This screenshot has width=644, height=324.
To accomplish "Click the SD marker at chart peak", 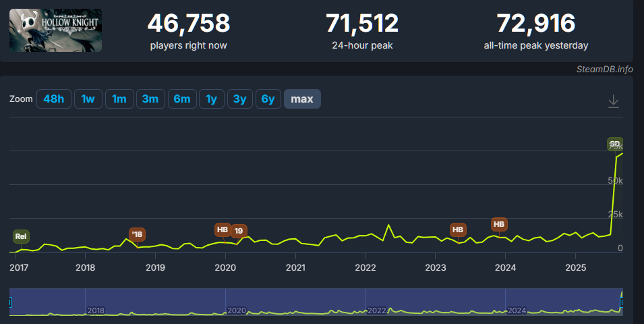I will (615, 144).
